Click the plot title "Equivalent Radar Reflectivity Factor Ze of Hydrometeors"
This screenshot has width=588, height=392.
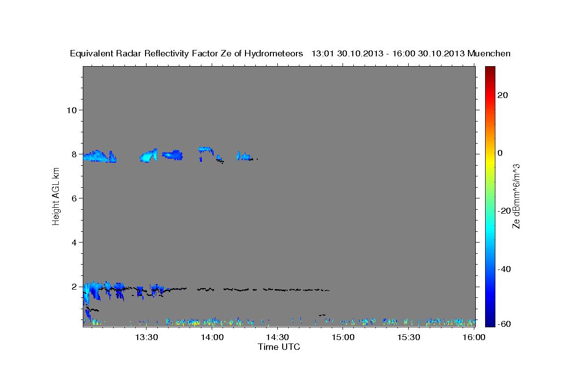187,53
